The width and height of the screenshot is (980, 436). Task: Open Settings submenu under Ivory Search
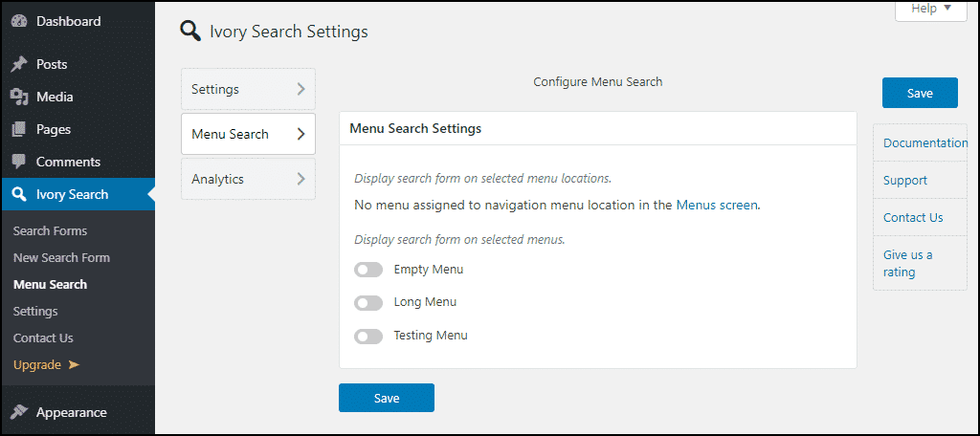point(35,311)
